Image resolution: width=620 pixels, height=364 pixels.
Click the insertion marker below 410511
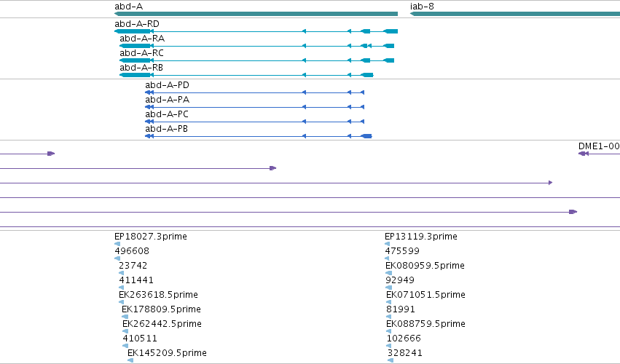[125, 347]
